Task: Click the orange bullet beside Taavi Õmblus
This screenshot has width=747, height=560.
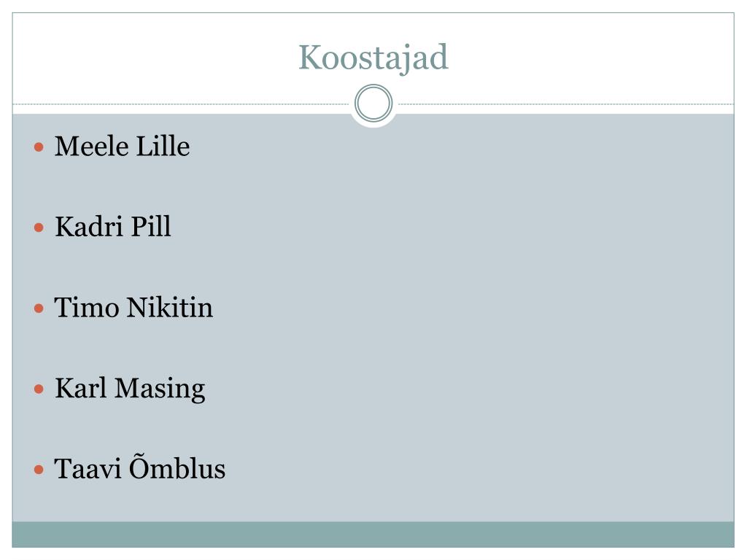Action: point(39,470)
